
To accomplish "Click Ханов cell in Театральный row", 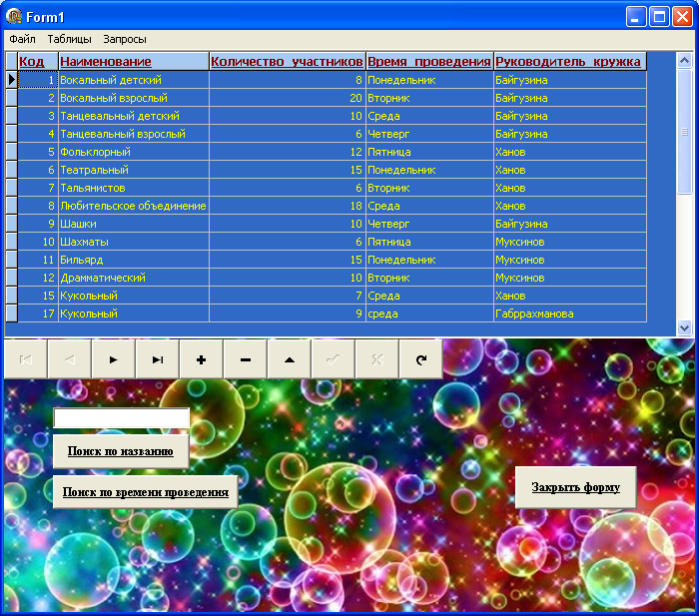I will pos(570,170).
